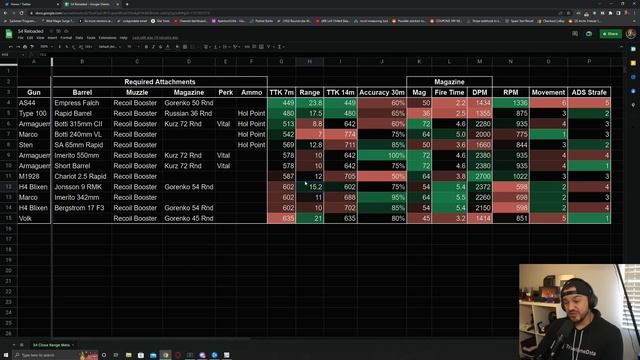
Task: Open horizontal align dropdown
Action: point(207,47)
